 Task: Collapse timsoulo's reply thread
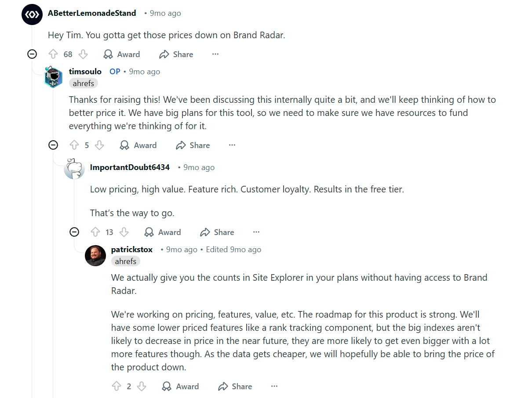(x=53, y=145)
